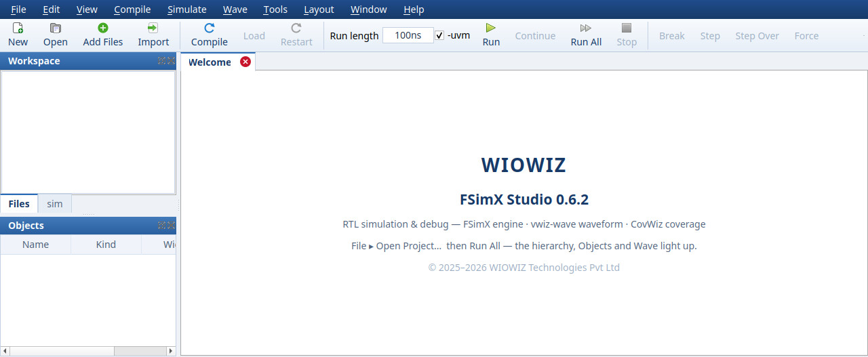This screenshot has width=868, height=357.
Task: Create a new project with New icon
Action: (x=18, y=28)
